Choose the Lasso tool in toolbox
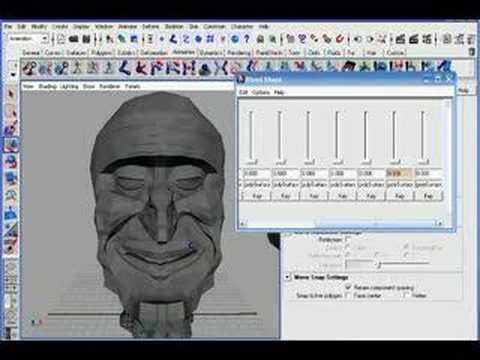This screenshot has height=360, width=480. click(x=11, y=111)
